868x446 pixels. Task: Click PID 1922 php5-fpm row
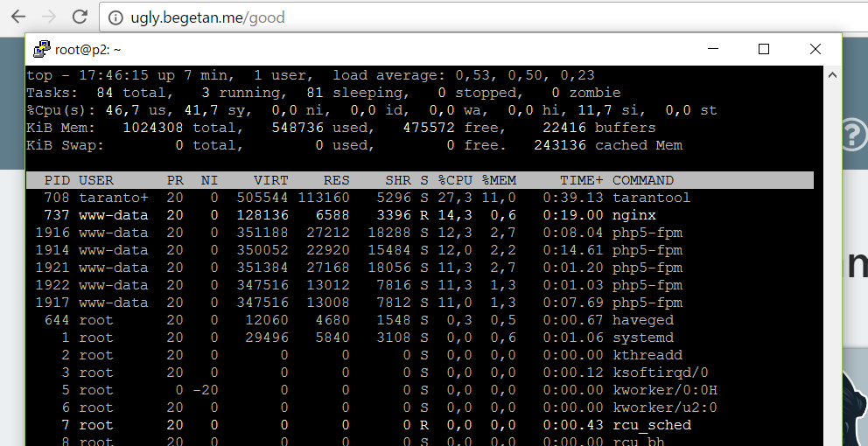coord(420,286)
